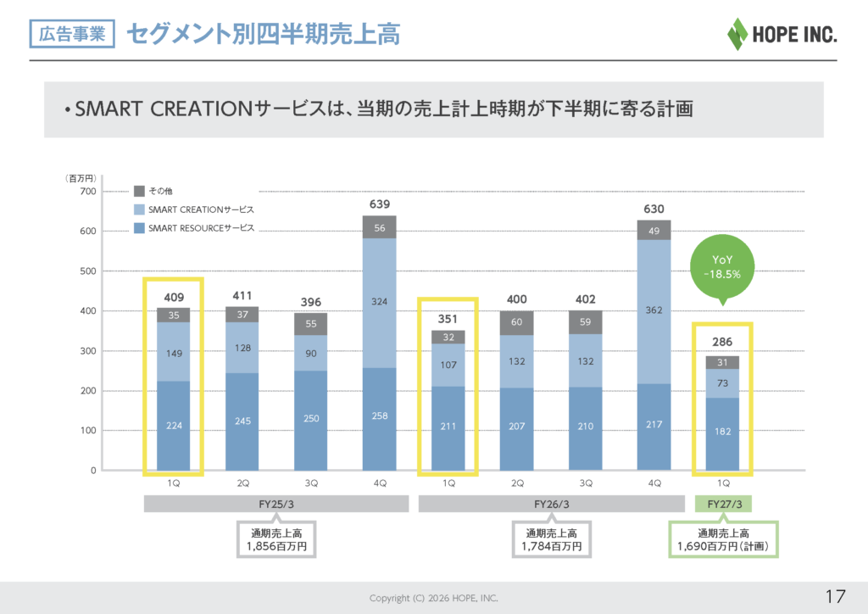Screen dimensions: 868x614
Task: Click the gray その他 legend swatch
Action: 140,191
